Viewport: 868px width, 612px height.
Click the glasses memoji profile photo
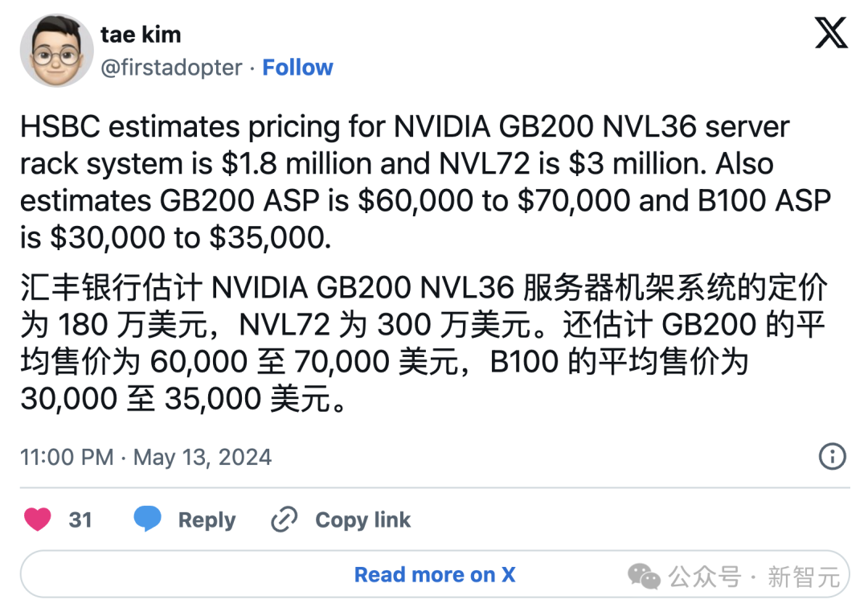[x=56, y=50]
